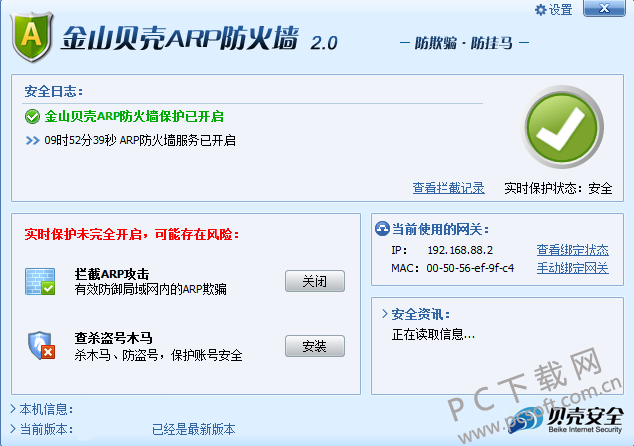634x446 pixels.
Task: Open 手动绑定网关 link
Action: (573, 268)
